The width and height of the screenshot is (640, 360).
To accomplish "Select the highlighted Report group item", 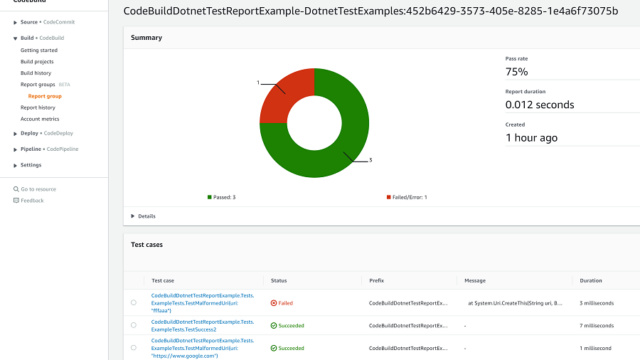I will click(x=45, y=96).
